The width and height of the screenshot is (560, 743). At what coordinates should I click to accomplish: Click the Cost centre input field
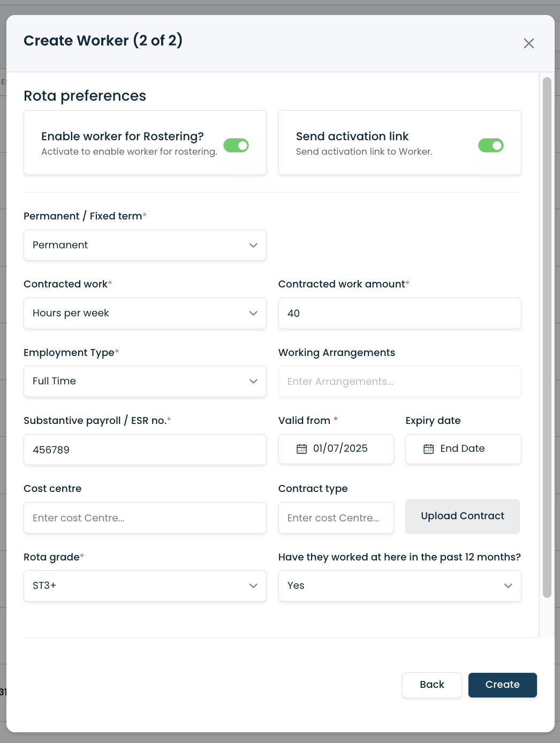[x=145, y=518]
